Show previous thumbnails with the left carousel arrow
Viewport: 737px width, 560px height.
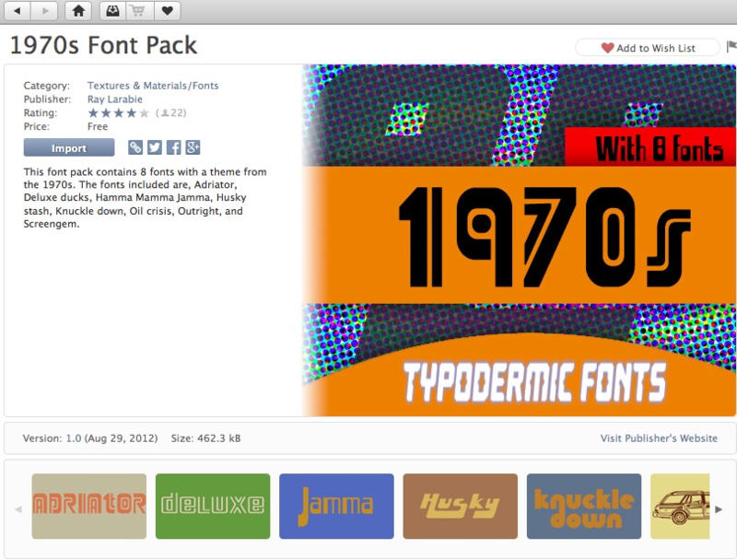[18, 509]
